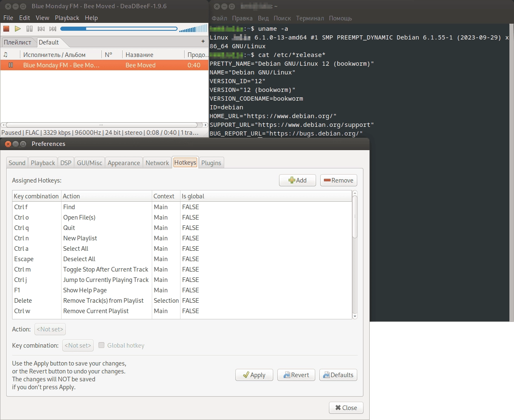
Task: Close the Preferences dialog with Close button
Action: click(346, 408)
